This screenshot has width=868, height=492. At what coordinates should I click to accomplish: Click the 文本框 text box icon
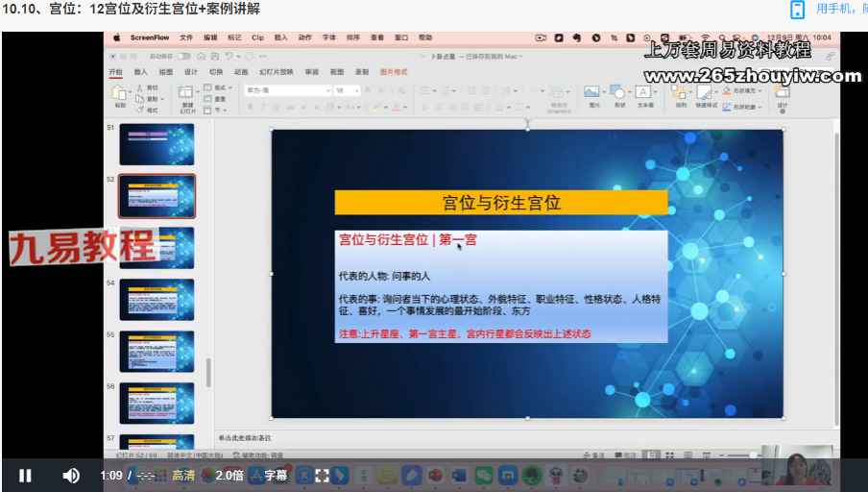(x=643, y=92)
